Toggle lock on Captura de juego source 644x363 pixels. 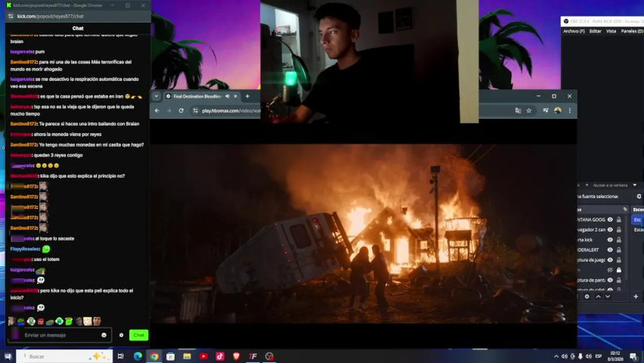[619, 260]
